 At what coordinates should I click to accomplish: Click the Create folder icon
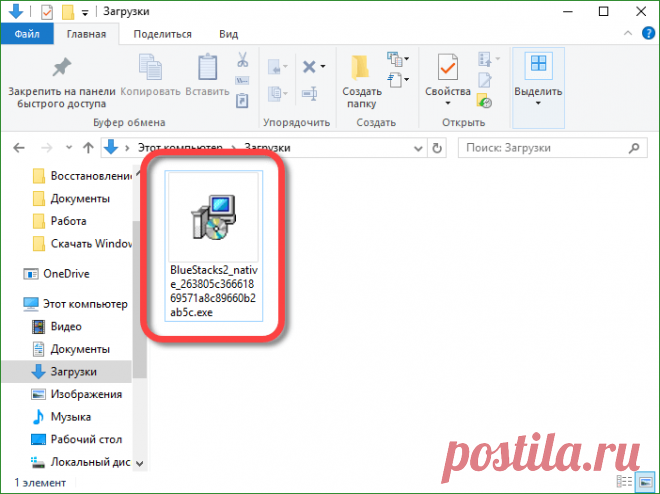360,67
